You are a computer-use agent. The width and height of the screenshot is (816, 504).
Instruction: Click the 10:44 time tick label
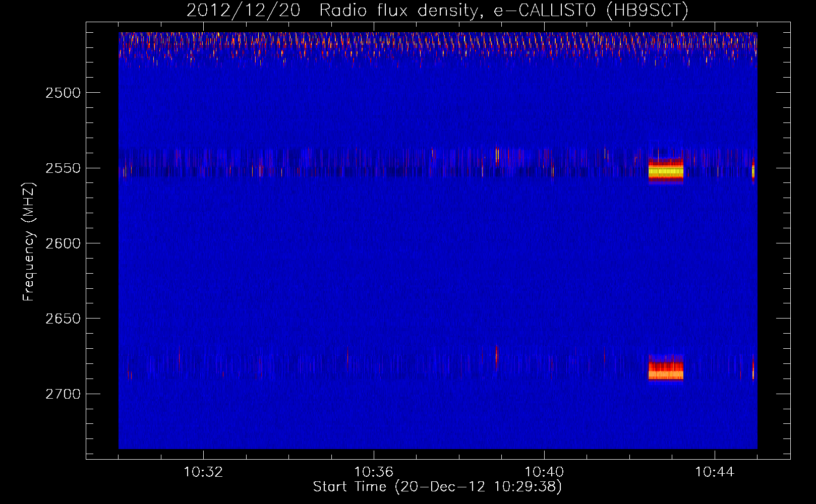coord(715,472)
